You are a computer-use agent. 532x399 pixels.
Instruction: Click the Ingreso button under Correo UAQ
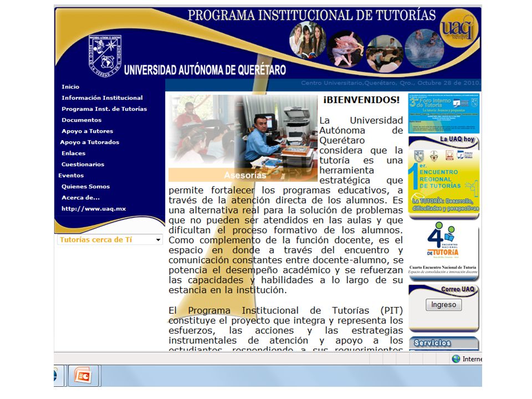[443, 305]
